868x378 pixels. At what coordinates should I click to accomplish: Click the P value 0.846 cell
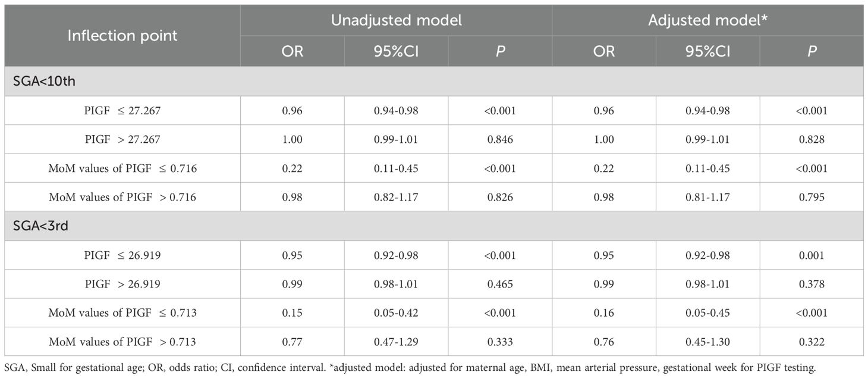point(500,139)
